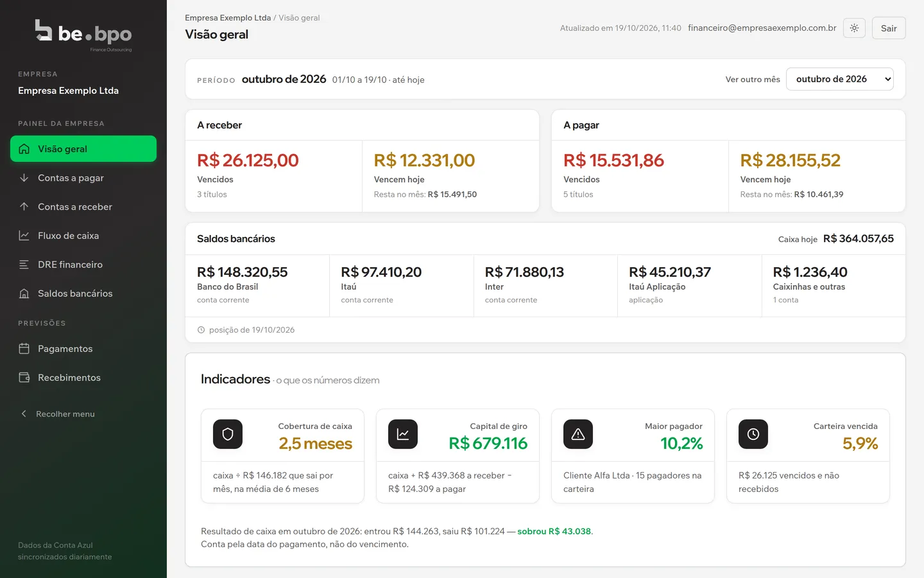Toggle light/dark theme with sun button

point(854,28)
